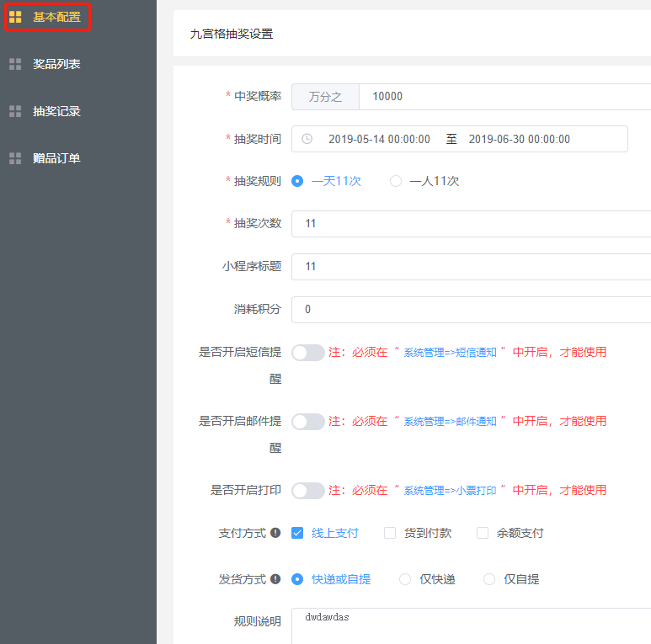Enable the 是否开启短信提醒 switch
The image size is (651, 644).
coord(307,353)
